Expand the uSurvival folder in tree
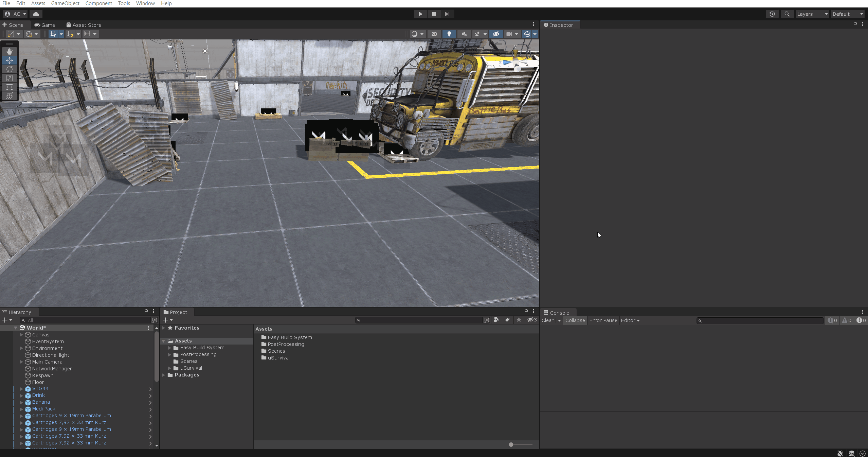The height and width of the screenshot is (457, 868). click(x=169, y=368)
